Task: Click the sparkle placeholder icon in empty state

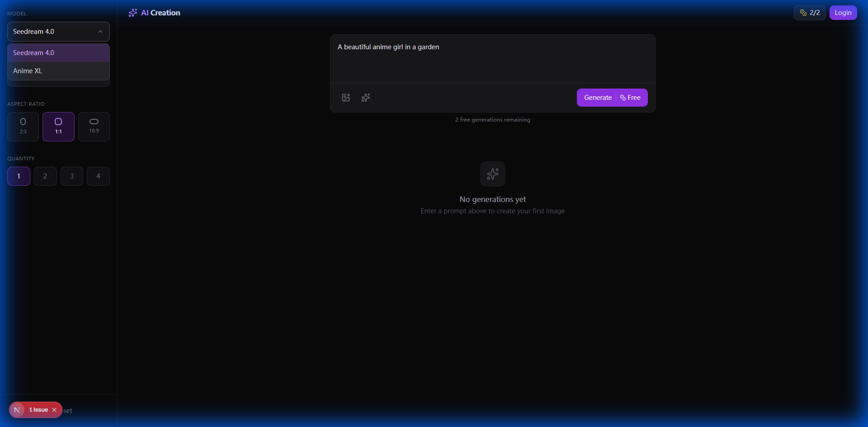Action: pos(492,174)
